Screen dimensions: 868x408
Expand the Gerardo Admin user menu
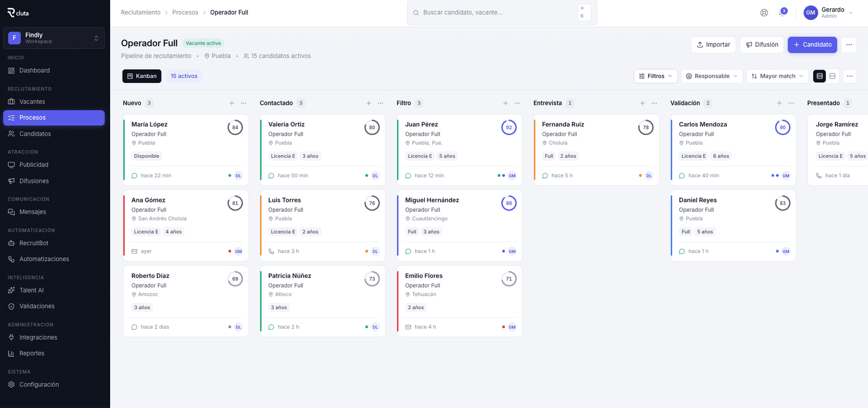828,12
